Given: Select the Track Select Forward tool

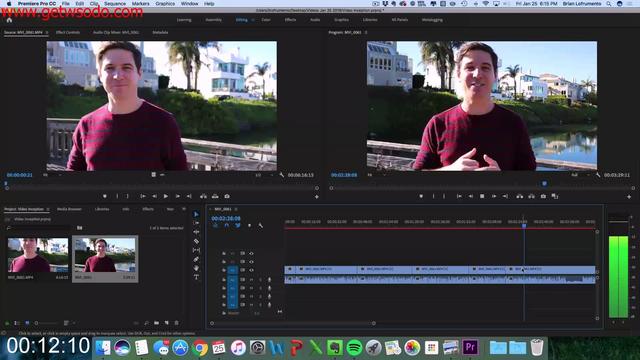Looking at the screenshot, I should [196, 223].
